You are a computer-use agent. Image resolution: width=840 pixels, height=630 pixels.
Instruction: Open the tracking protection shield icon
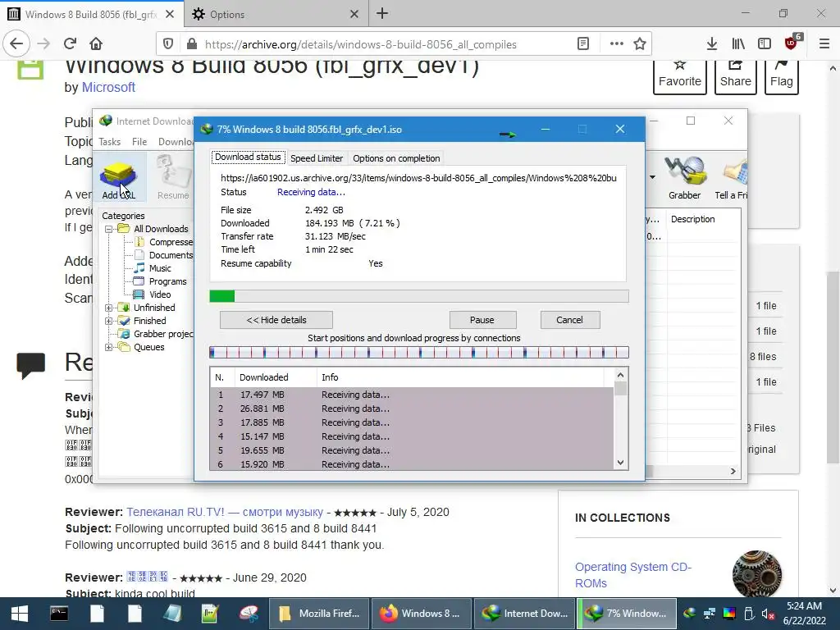pos(167,44)
